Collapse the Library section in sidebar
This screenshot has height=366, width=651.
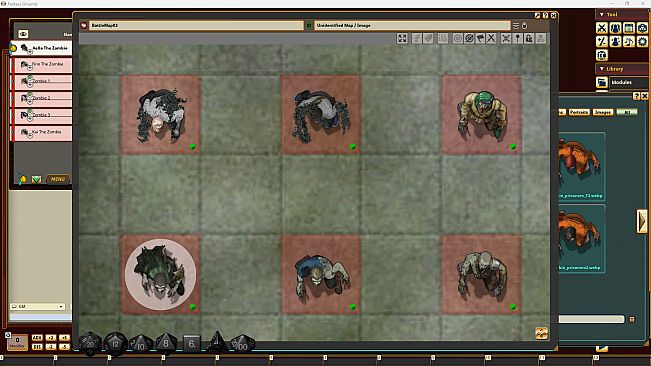(602, 69)
